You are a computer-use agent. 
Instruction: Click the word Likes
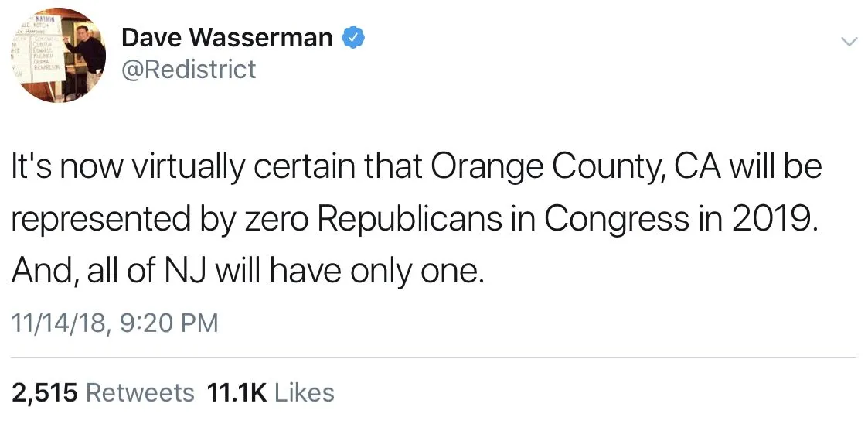(305, 392)
